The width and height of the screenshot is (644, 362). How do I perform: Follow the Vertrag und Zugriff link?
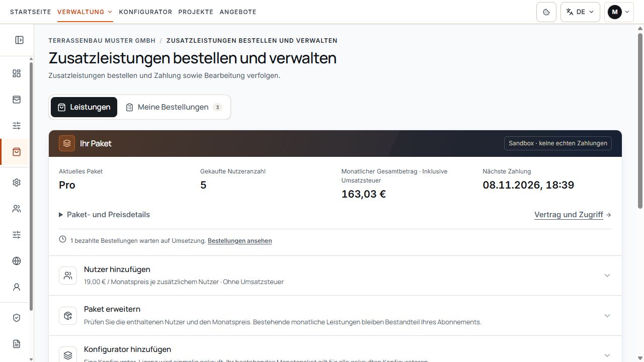coord(573,215)
